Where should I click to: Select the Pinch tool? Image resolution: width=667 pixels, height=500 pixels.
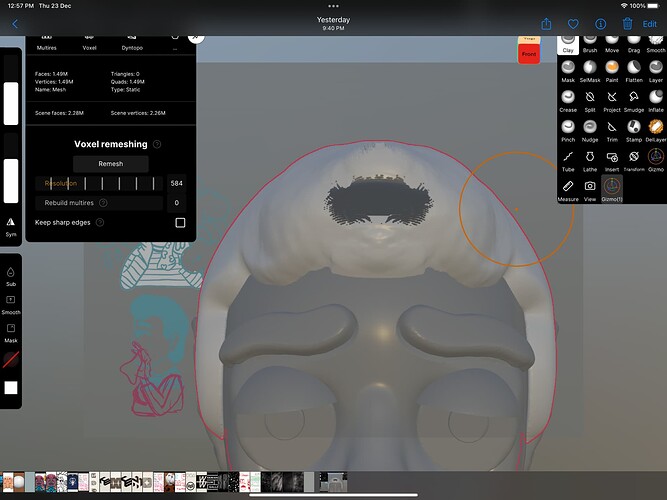click(568, 131)
